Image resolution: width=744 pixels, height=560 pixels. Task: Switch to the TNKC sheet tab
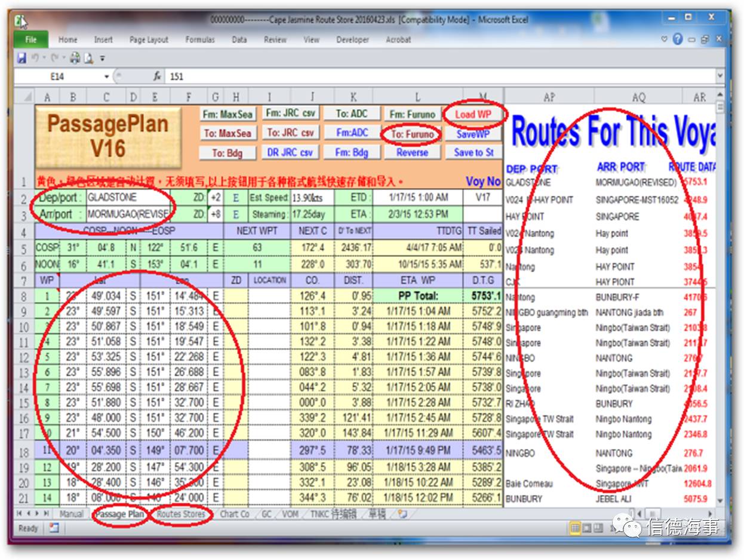tap(334, 514)
